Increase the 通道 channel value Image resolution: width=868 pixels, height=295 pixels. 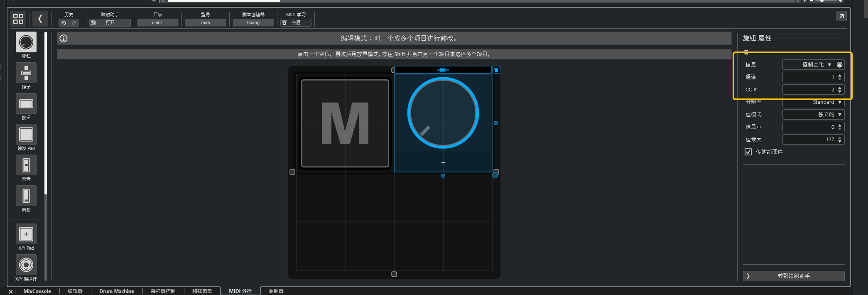point(840,76)
